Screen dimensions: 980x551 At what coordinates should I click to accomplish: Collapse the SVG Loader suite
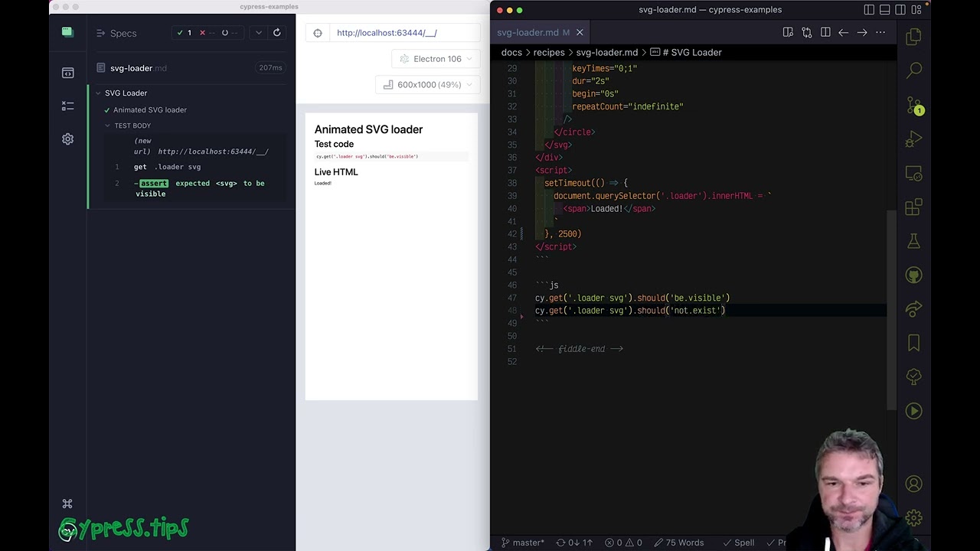[98, 93]
